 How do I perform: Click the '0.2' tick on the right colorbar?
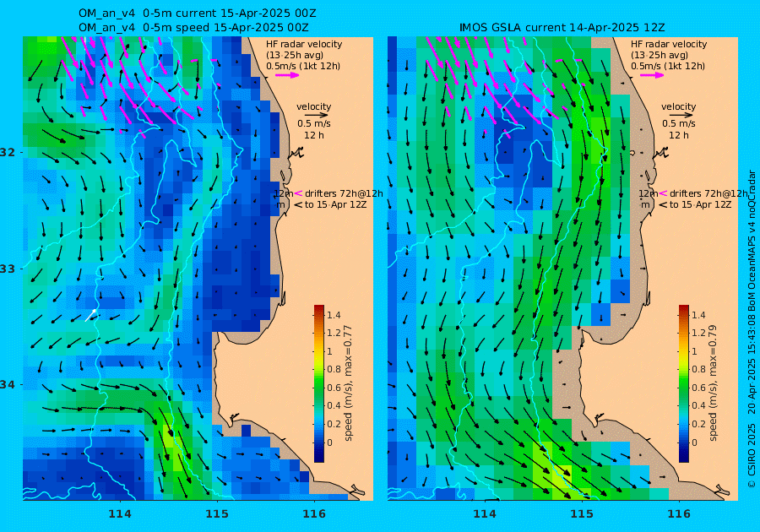coord(698,425)
